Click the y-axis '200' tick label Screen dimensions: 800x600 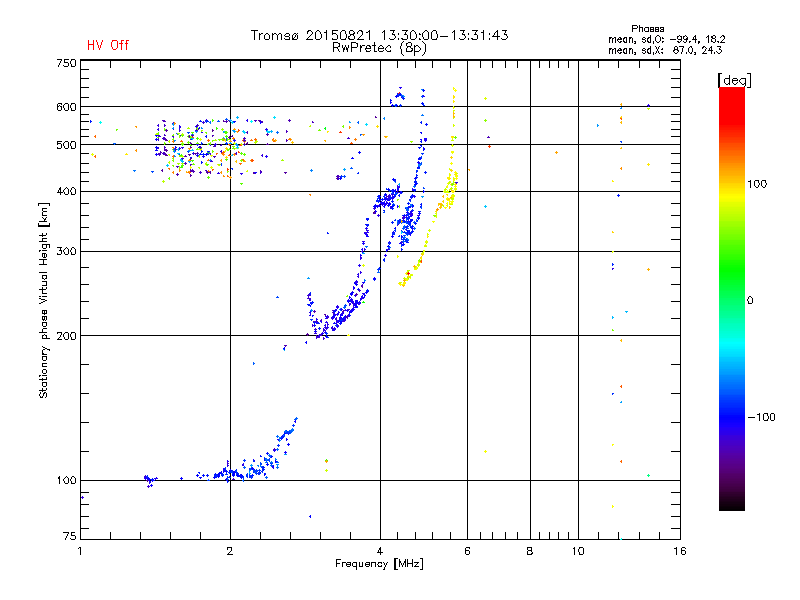coord(66,336)
